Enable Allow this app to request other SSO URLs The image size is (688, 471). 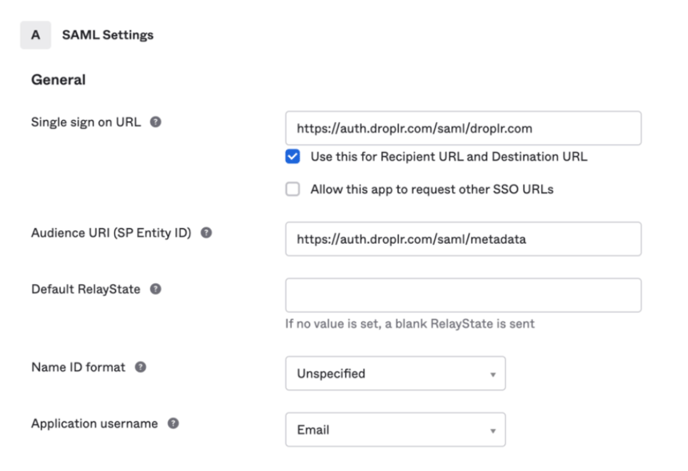(293, 189)
